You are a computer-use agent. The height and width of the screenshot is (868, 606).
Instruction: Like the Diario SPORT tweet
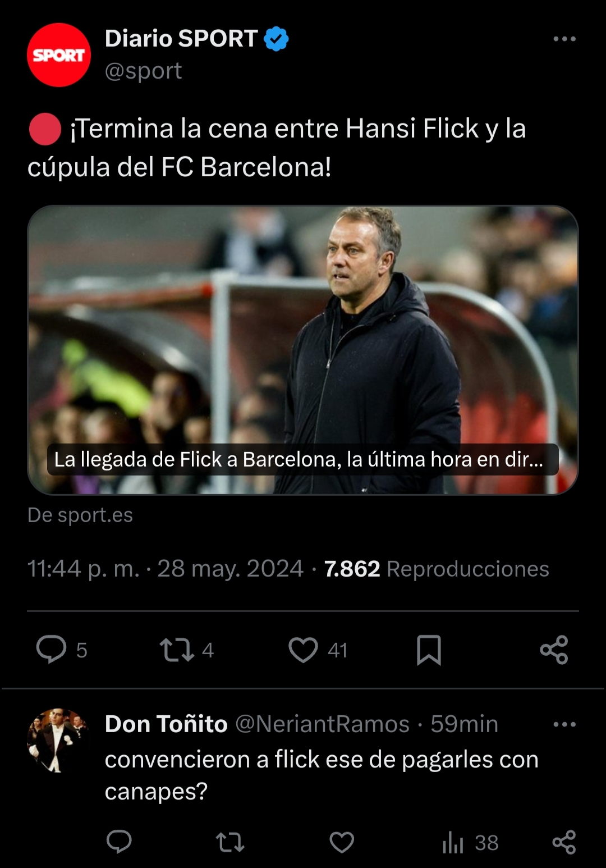[x=304, y=650]
